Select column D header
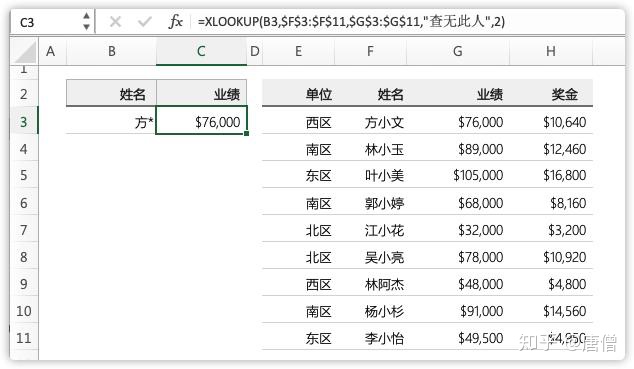This screenshot has height=369, width=634. tap(255, 51)
